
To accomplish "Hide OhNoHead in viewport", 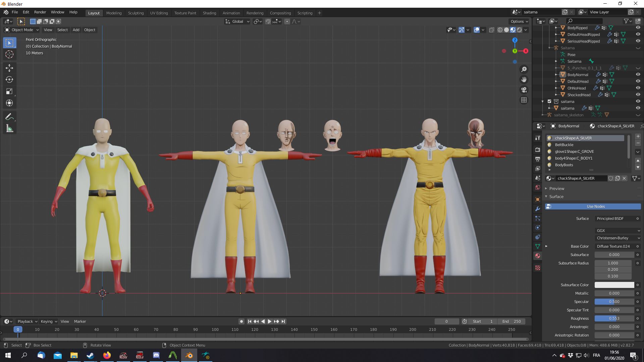I will pyautogui.click(x=638, y=88).
